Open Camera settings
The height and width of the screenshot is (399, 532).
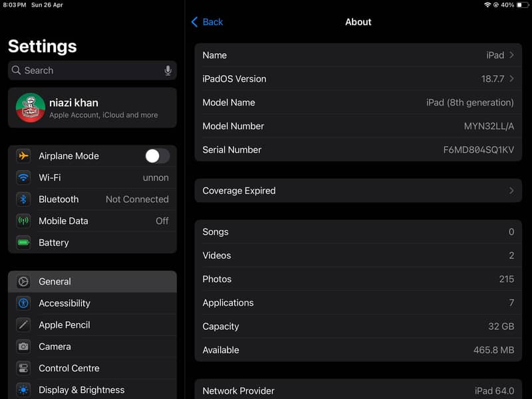[92, 346]
